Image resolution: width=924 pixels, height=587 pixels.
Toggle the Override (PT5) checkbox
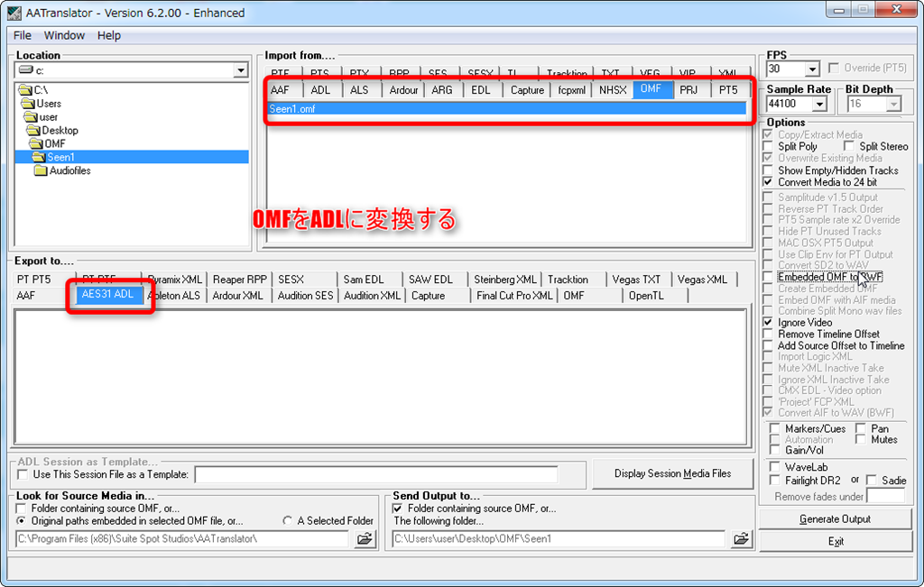[x=834, y=69]
